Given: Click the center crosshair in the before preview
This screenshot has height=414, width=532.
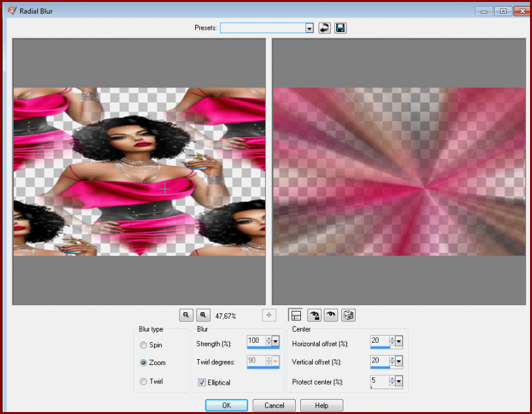Looking at the screenshot, I should (164, 189).
